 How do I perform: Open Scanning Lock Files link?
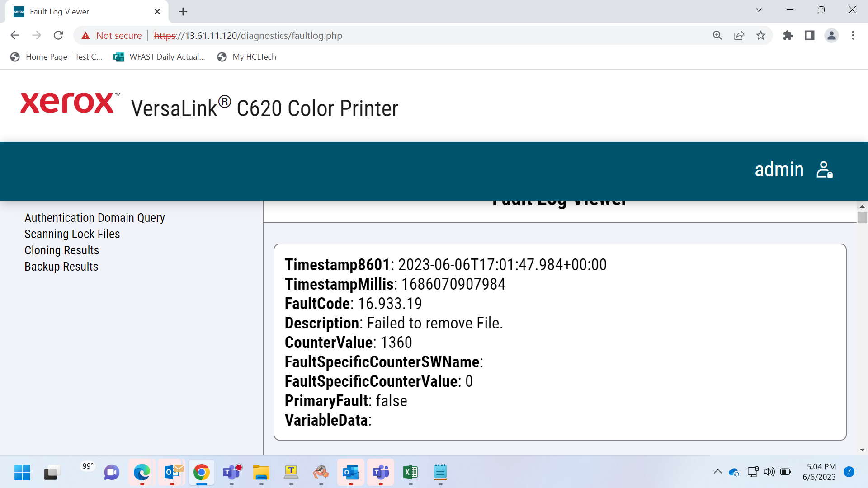point(72,234)
